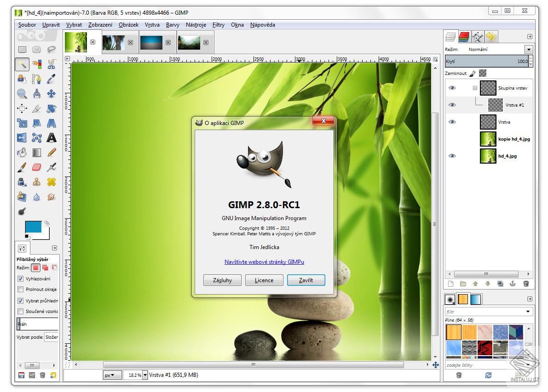Open the px unit dropdown

click(x=113, y=375)
